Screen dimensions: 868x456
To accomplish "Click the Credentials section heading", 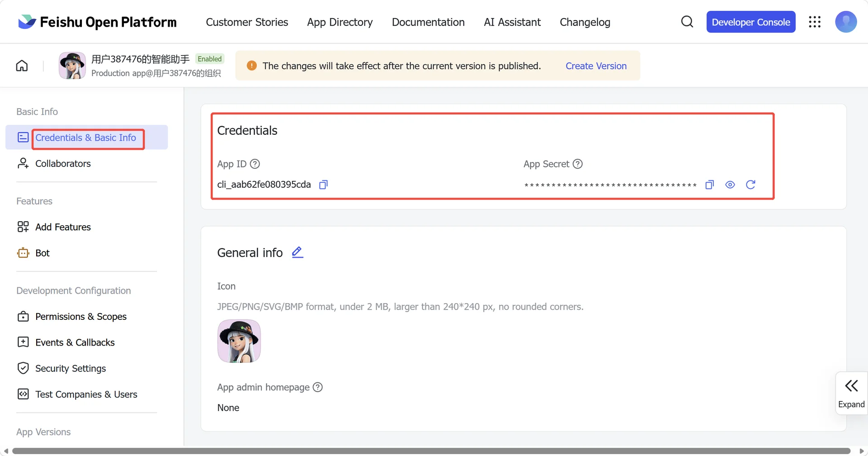I will pos(247,130).
